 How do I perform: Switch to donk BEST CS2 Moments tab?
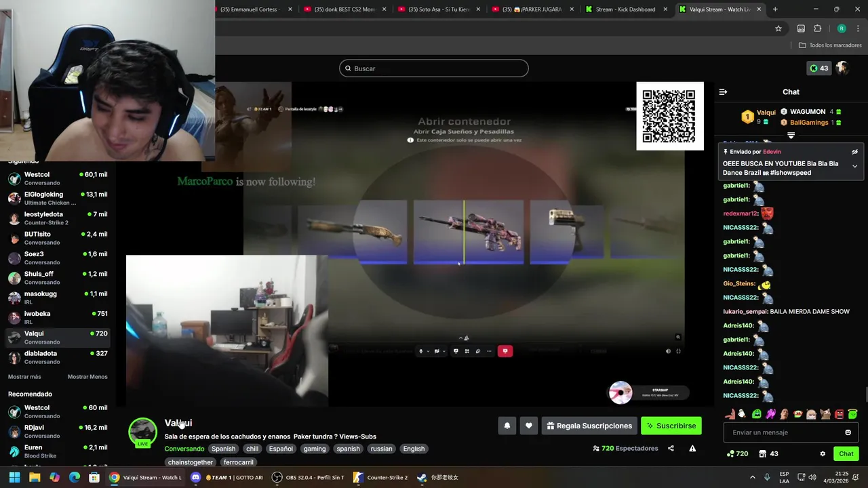(344, 9)
